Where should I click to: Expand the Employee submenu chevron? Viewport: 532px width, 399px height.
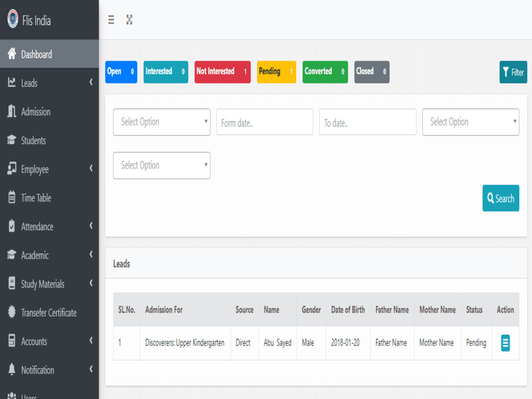91,168
